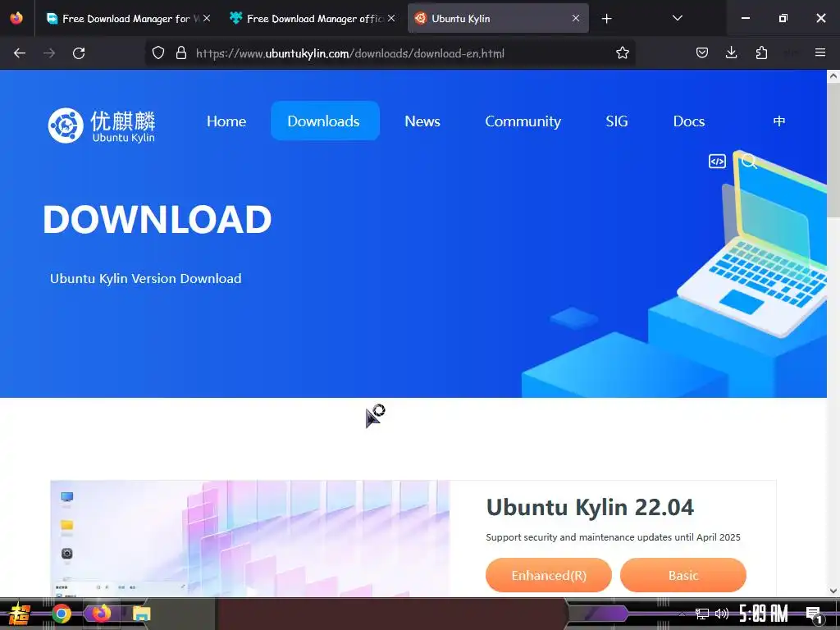Click the Ubuntu Kylin logo
Viewport: 840px width, 630px height.
coord(102,126)
